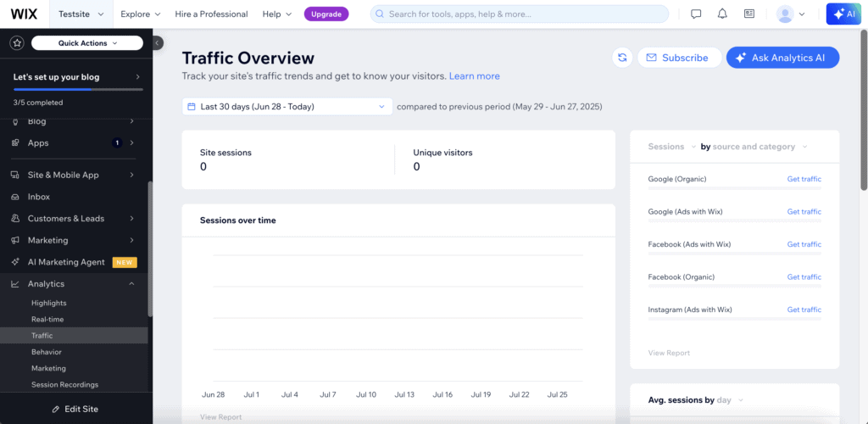Click View Report in sessions by source card
This screenshot has width=868, height=424.
[x=669, y=353]
